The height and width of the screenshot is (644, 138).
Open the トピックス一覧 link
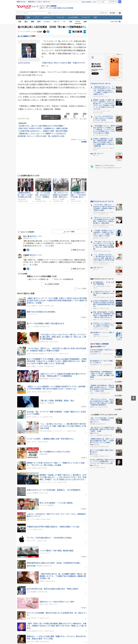(x=115, y=21)
